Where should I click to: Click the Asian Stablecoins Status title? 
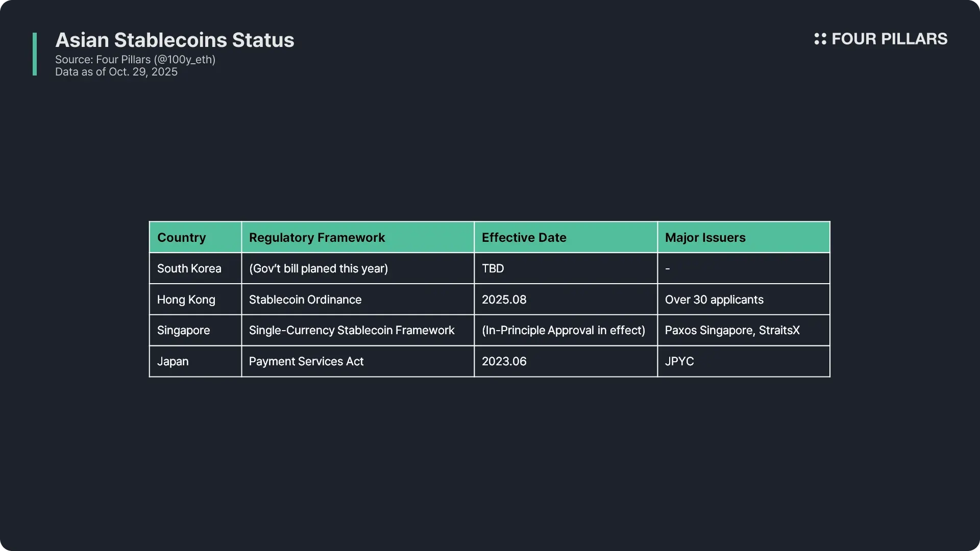coord(175,40)
